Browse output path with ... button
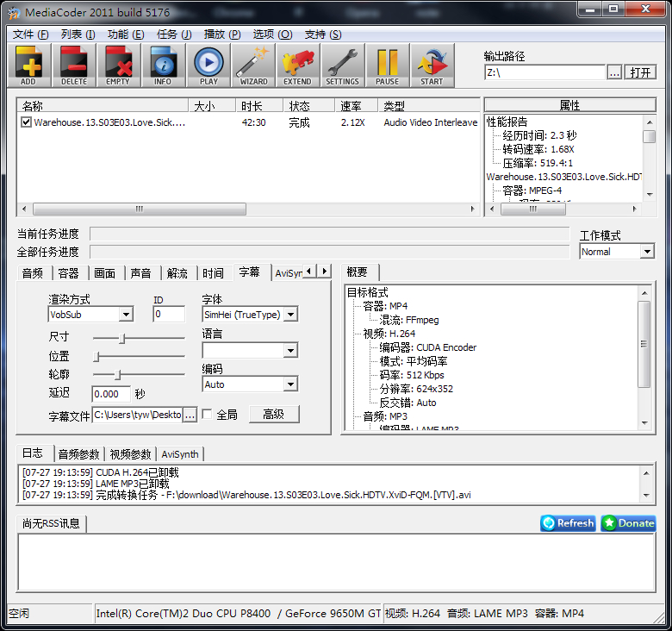 click(x=614, y=72)
